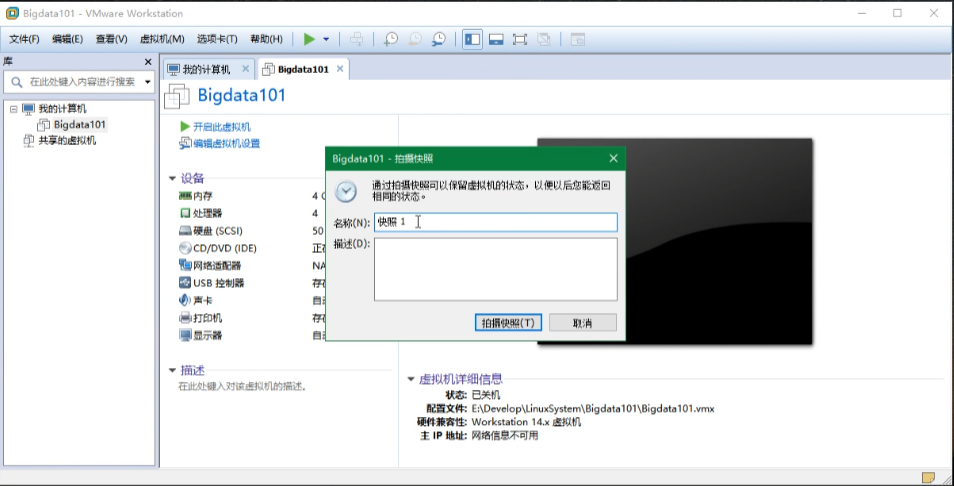The width and height of the screenshot is (954, 486).
Task: Click the 打印机 printer icon
Action: coord(185,318)
